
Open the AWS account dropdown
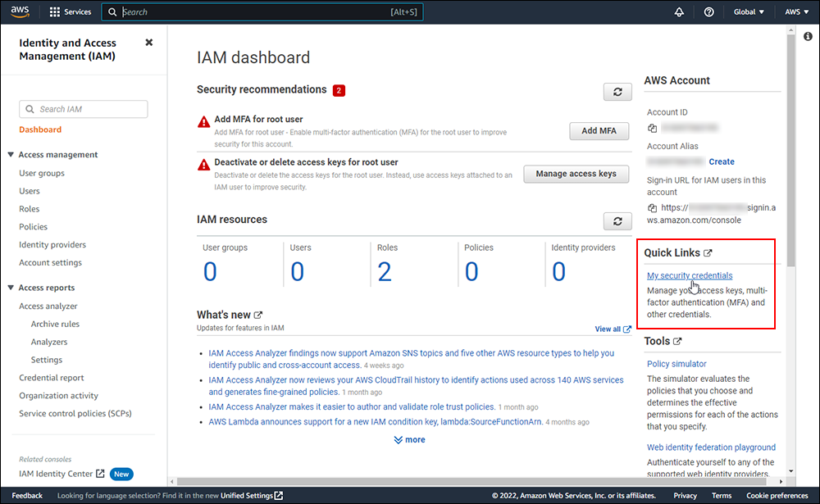pyautogui.click(x=796, y=11)
